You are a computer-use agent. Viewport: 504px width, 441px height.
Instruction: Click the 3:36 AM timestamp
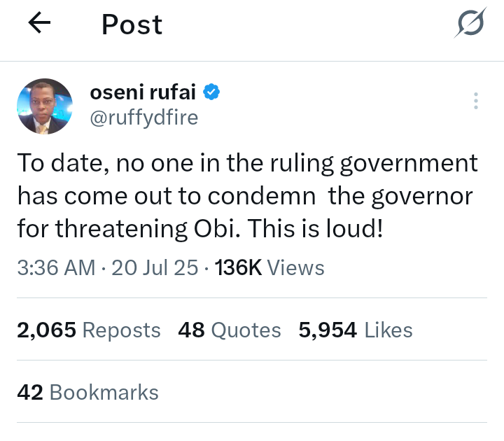[x=55, y=267]
